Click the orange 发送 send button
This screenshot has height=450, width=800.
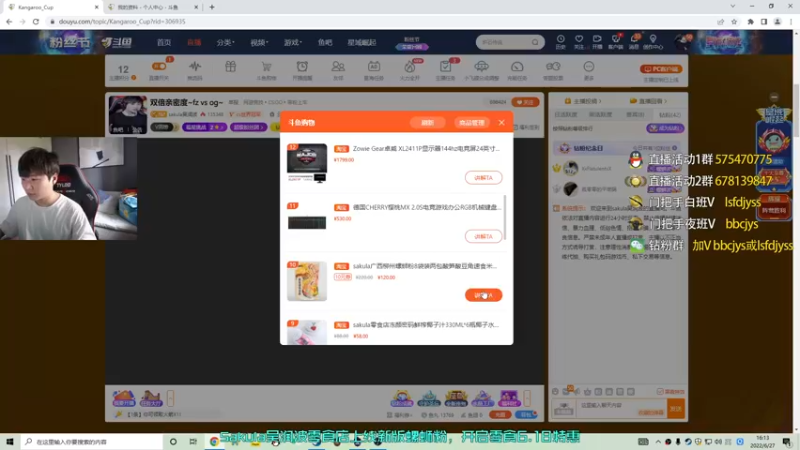676,409
